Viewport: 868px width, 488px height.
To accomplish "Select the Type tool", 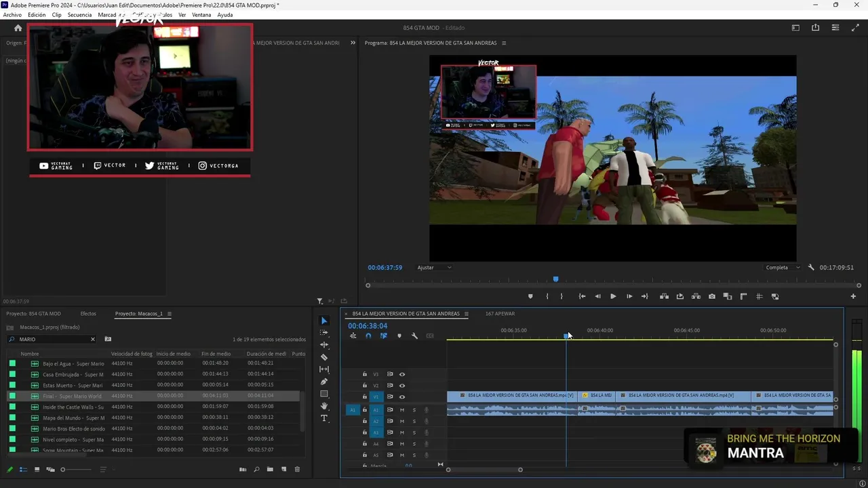I will pos(324,418).
